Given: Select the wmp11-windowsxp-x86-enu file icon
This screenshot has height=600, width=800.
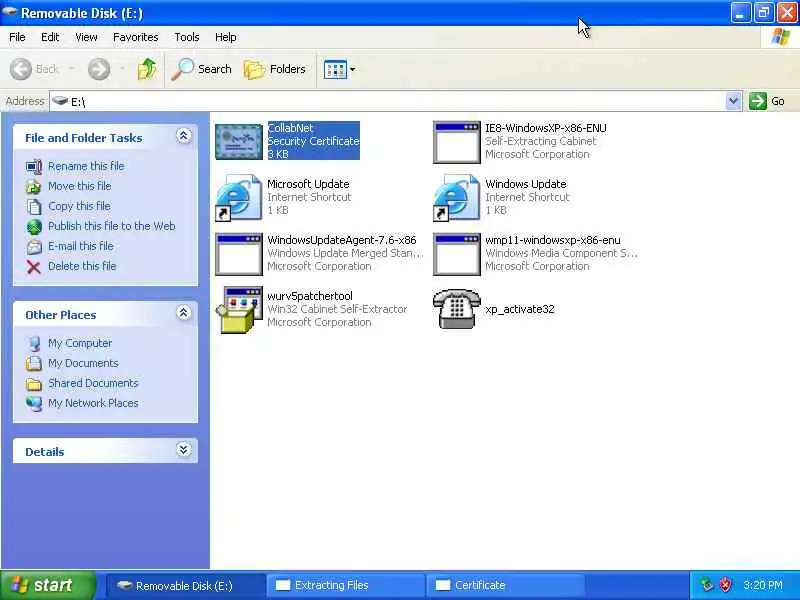Looking at the screenshot, I should (457, 254).
